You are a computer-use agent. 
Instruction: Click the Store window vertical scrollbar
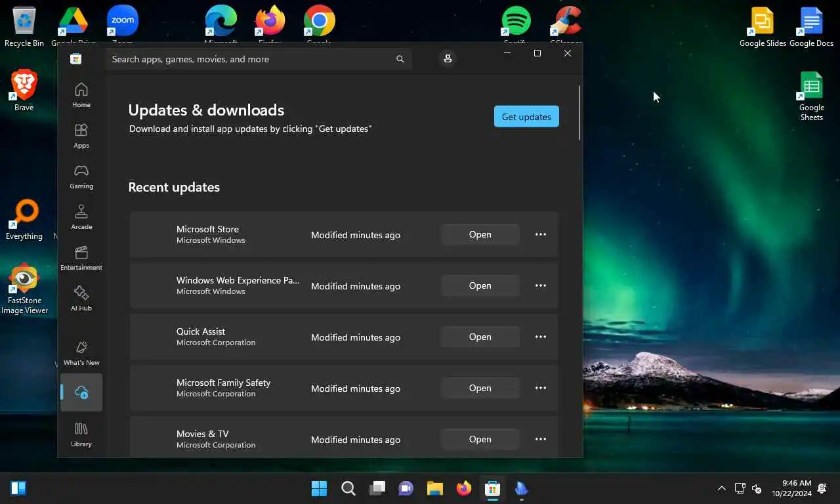579,112
